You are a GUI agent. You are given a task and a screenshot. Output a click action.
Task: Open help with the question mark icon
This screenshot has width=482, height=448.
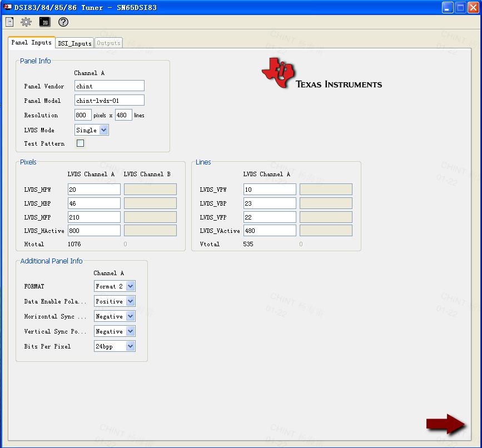click(x=63, y=22)
